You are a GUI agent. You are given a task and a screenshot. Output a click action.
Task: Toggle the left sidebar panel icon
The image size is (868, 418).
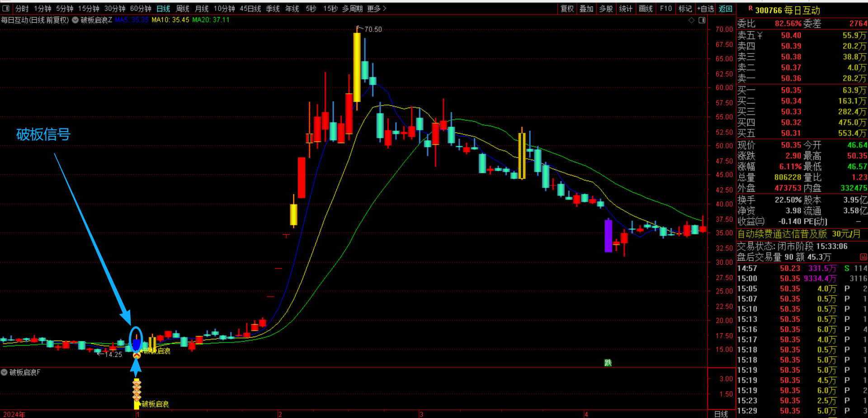(6, 8)
